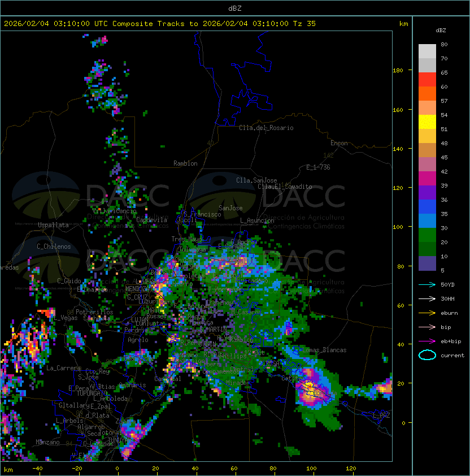Click the 65 dBZ red color swatch
The image size is (470, 476).
tap(427, 80)
